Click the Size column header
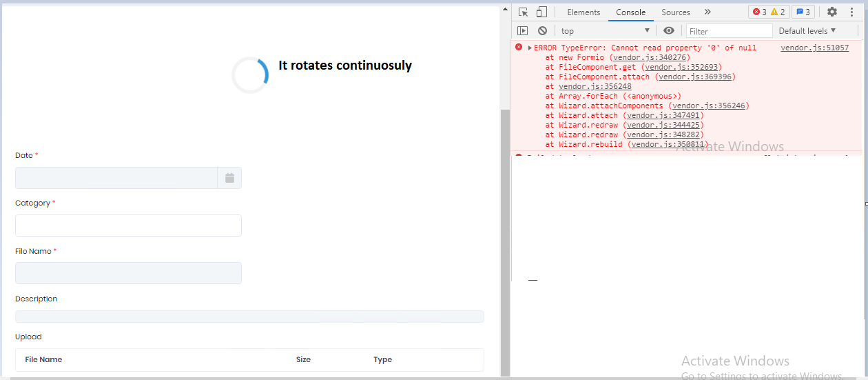This screenshot has width=868, height=380. pos(303,360)
